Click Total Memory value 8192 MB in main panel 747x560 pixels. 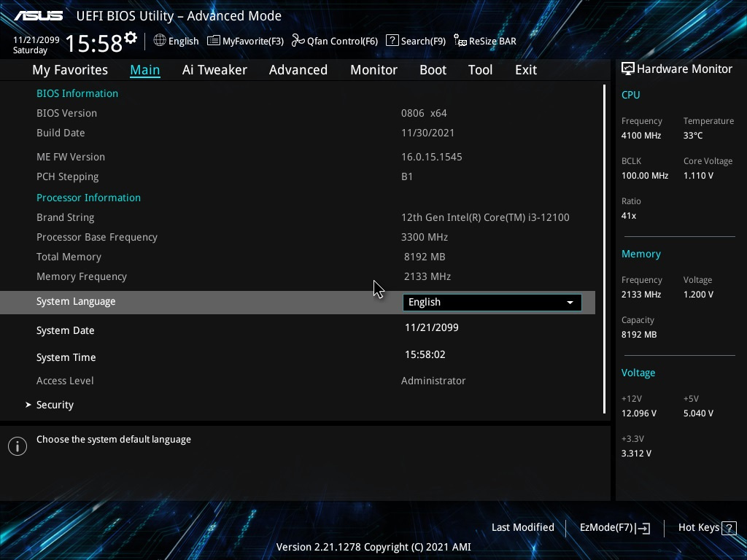pyautogui.click(x=425, y=257)
